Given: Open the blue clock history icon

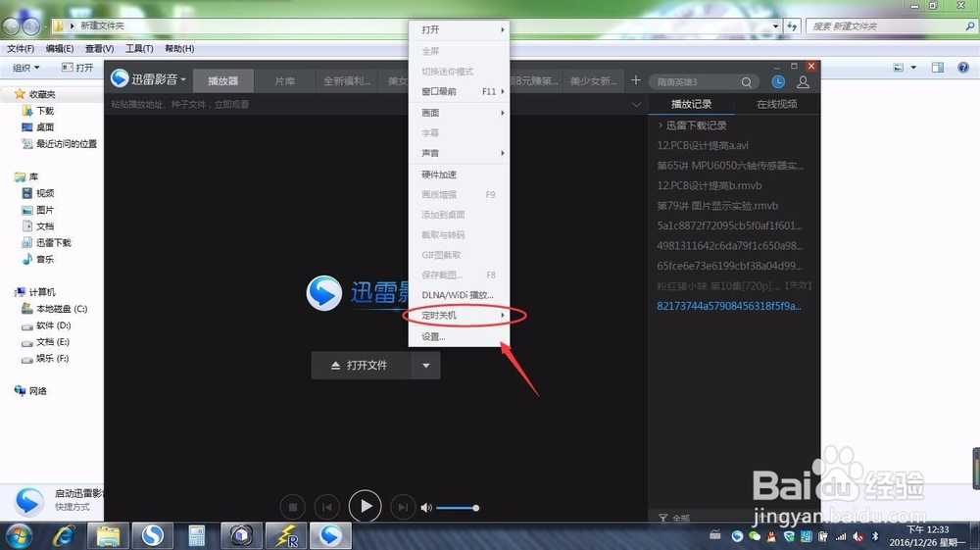Looking at the screenshot, I should (778, 82).
